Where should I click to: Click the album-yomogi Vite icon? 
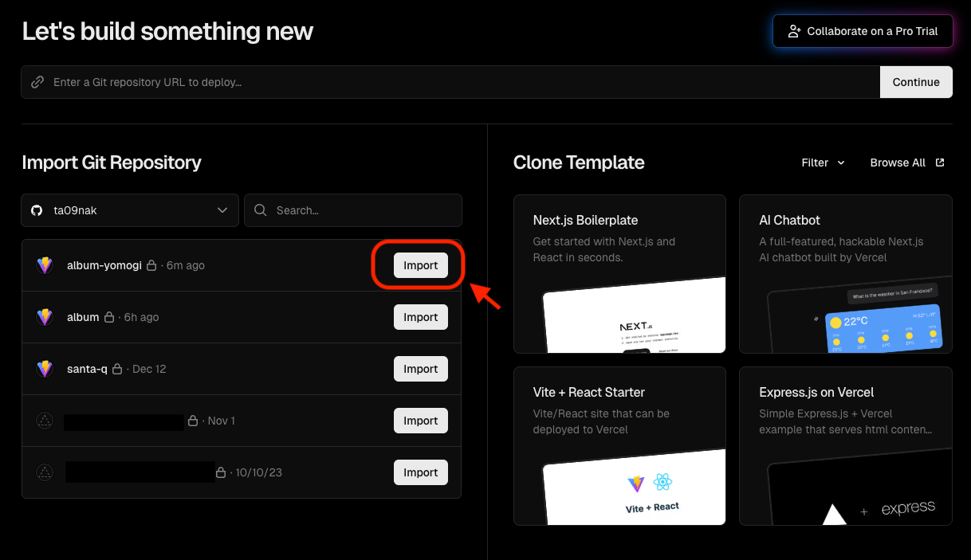coord(45,265)
